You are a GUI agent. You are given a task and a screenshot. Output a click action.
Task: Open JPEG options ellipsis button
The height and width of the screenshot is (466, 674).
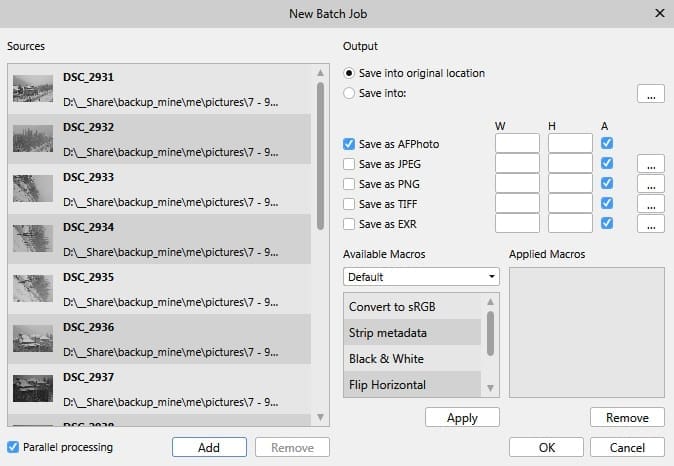(x=651, y=164)
